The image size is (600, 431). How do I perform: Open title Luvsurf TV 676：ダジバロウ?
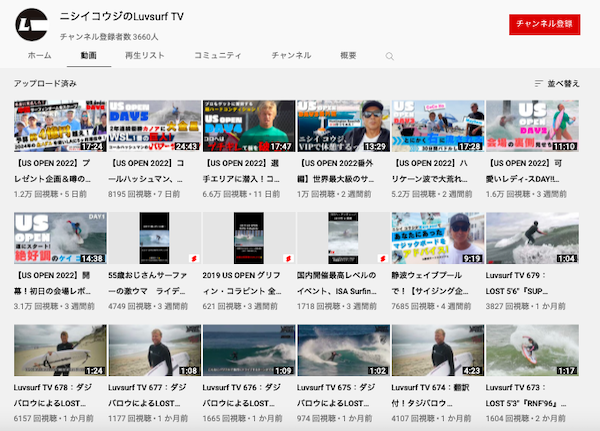coord(242,395)
